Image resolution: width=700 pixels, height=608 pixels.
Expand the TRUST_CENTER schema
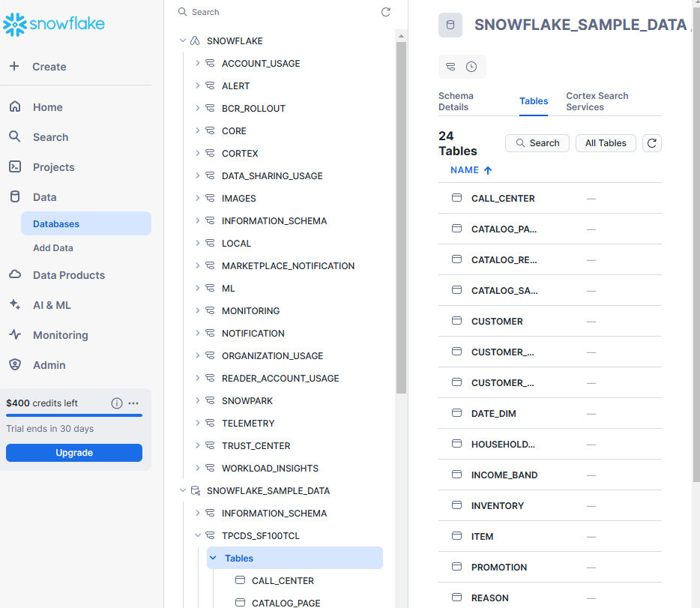[197, 445]
